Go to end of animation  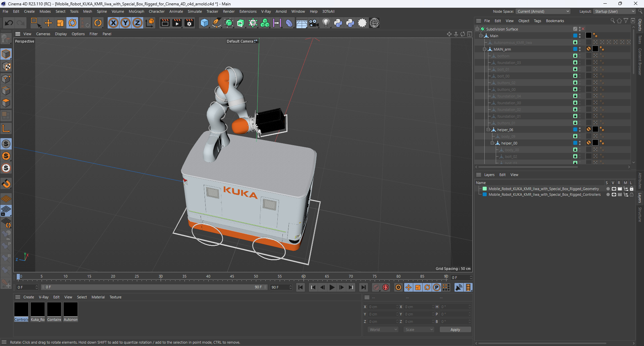(x=363, y=287)
